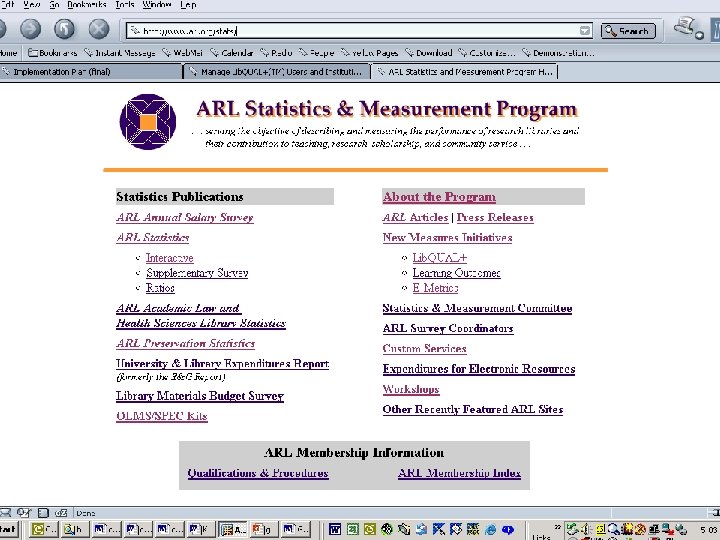Open the Custom Services link
Image resolution: width=720 pixels, height=540 pixels.
[424, 349]
